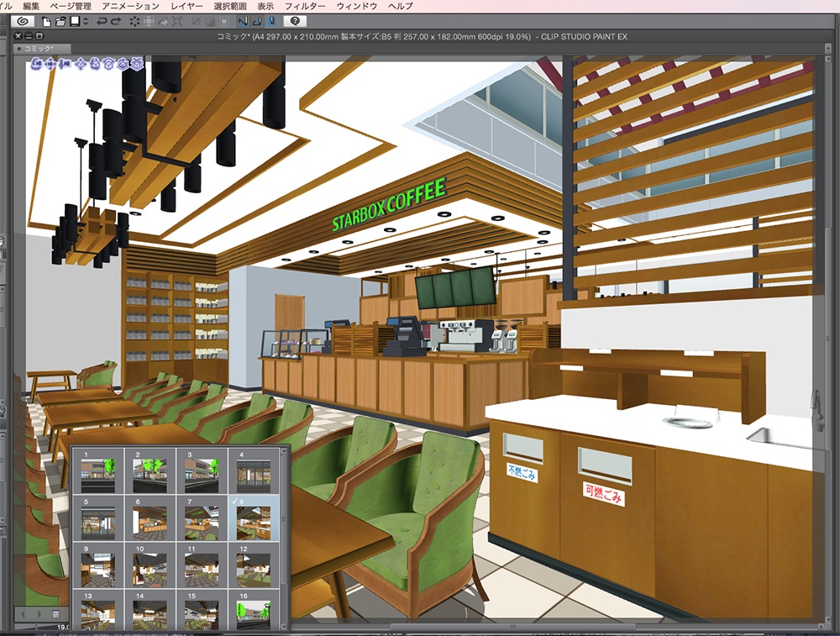Open the 編集 menu
Viewport: 840px width, 636px height.
(31, 6)
